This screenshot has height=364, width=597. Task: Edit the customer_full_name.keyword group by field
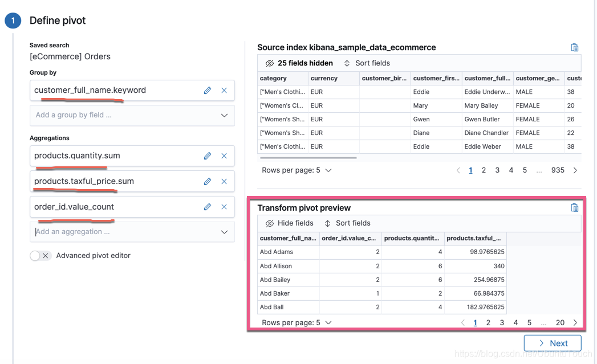[207, 90]
